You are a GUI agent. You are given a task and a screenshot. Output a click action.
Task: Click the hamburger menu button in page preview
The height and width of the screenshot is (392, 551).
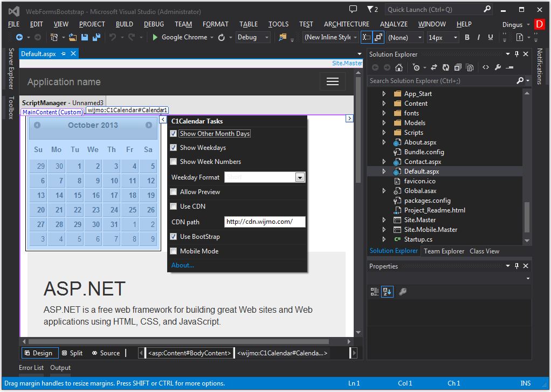[x=333, y=81]
